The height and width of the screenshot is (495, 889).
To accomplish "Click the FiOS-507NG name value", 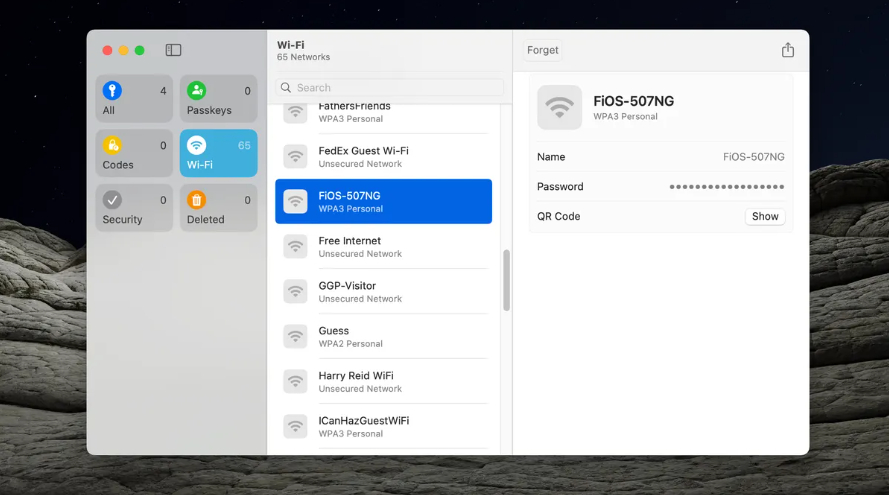I will click(x=753, y=157).
